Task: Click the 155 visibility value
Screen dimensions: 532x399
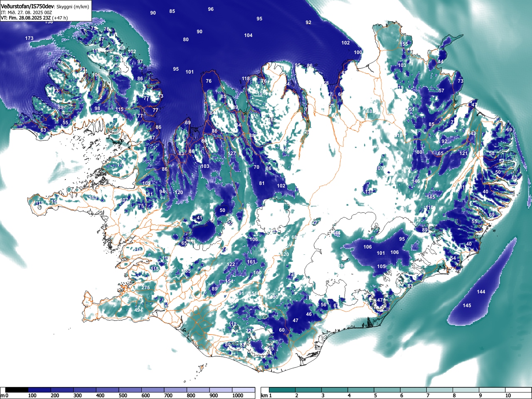Action: tap(404, 44)
